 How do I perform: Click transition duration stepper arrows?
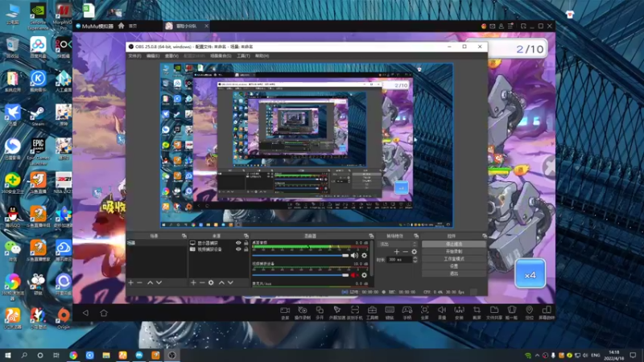(x=415, y=259)
